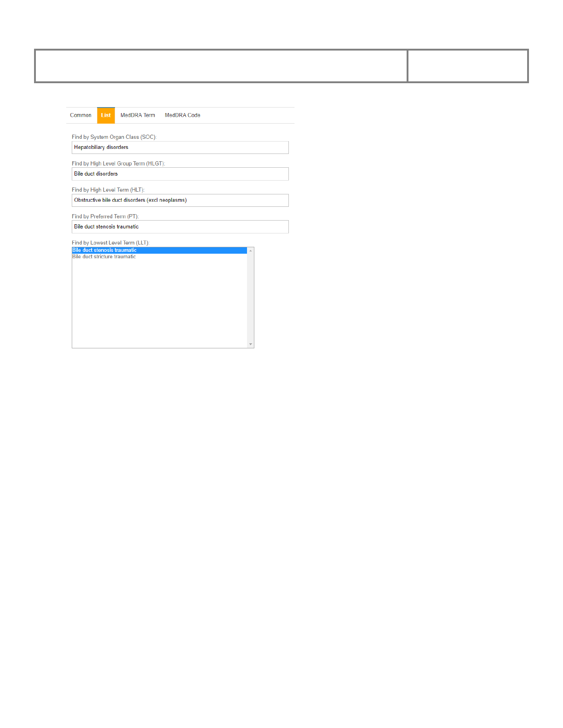Screen dimensions: 563x728
Task: Click the High Level Group Term field
Action: pos(180,174)
